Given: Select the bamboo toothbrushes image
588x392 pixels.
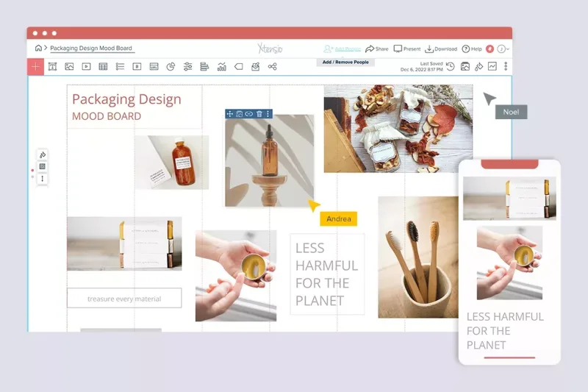Looking at the screenshot, I should [x=417, y=257].
